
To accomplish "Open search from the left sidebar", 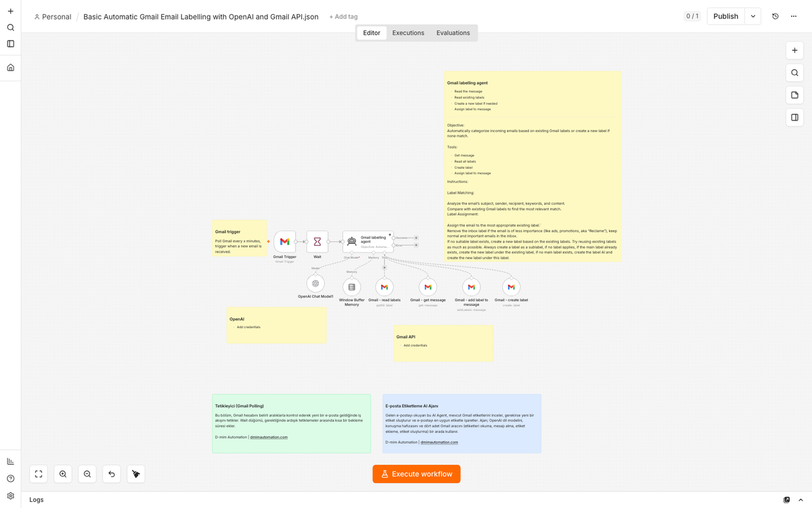I will [x=10, y=28].
